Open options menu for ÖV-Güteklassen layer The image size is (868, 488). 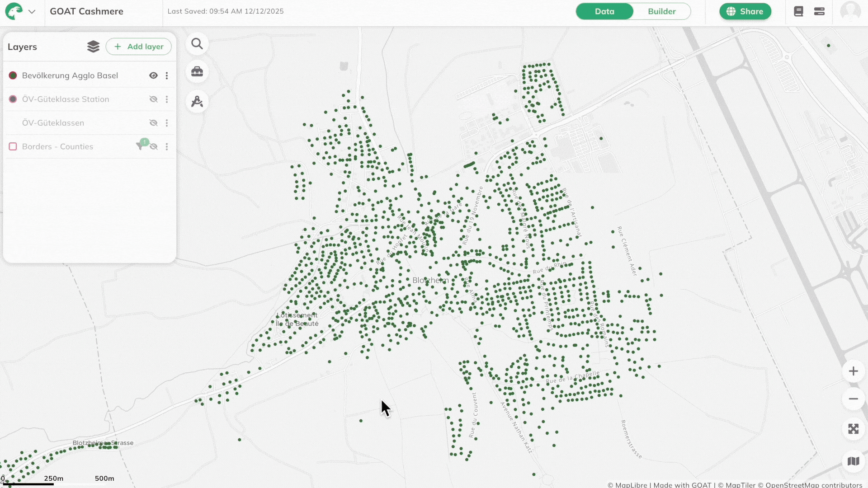pyautogui.click(x=167, y=123)
